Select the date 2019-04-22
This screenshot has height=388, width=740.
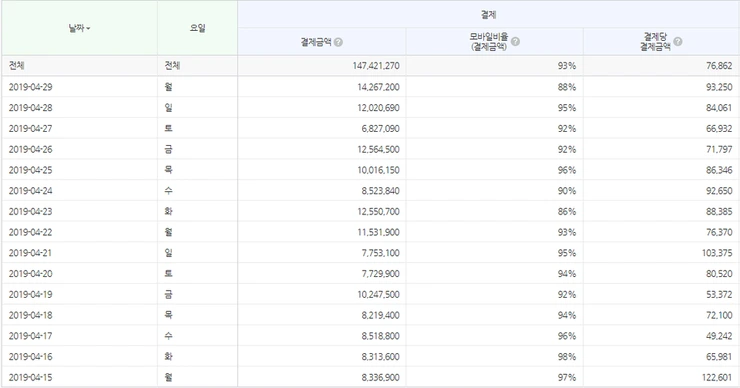pyautogui.click(x=30, y=232)
